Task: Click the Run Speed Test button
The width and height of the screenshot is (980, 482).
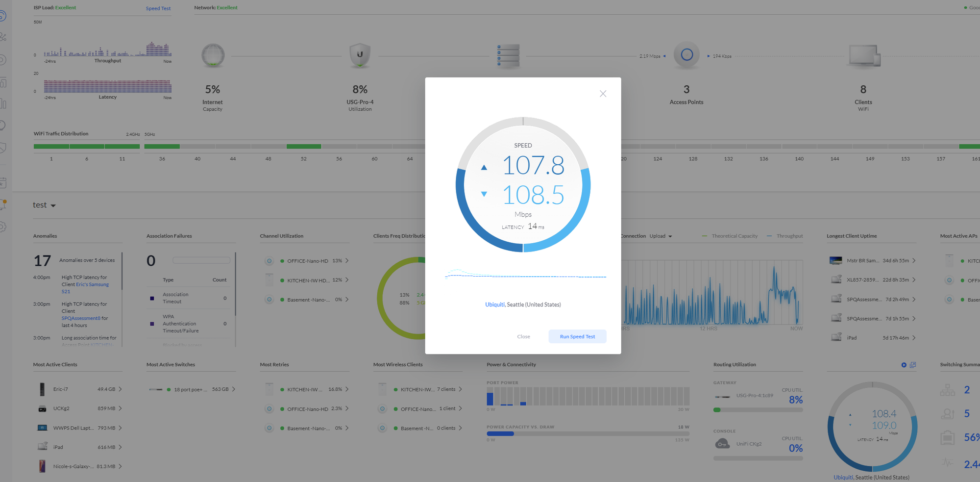Action: (577, 336)
